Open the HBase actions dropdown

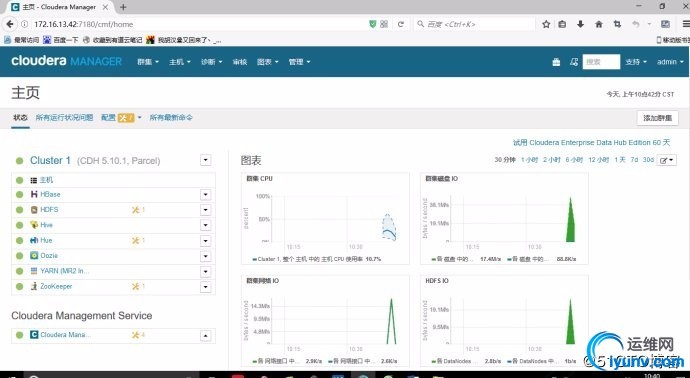click(206, 195)
